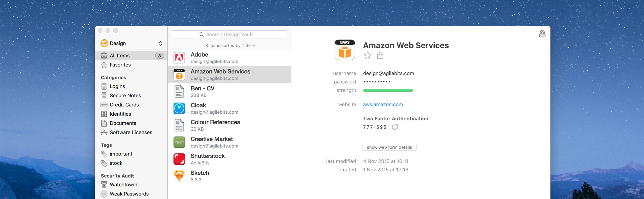Image resolution: width=644 pixels, height=199 pixels.
Task: Select All Items in the sidebar
Action: 120,55
